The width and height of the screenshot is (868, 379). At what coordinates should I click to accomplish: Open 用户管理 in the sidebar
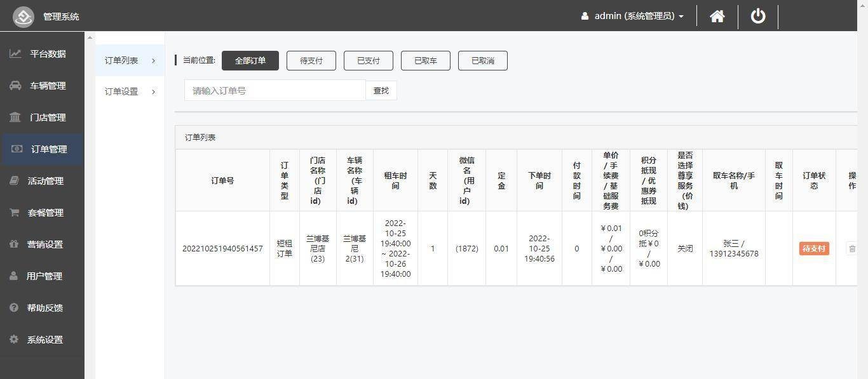tap(44, 276)
